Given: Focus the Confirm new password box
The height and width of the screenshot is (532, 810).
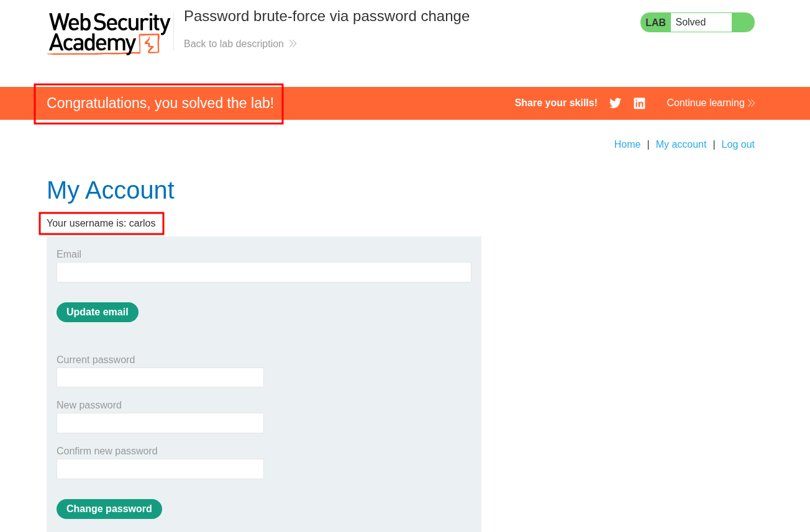Looking at the screenshot, I should pos(160,469).
